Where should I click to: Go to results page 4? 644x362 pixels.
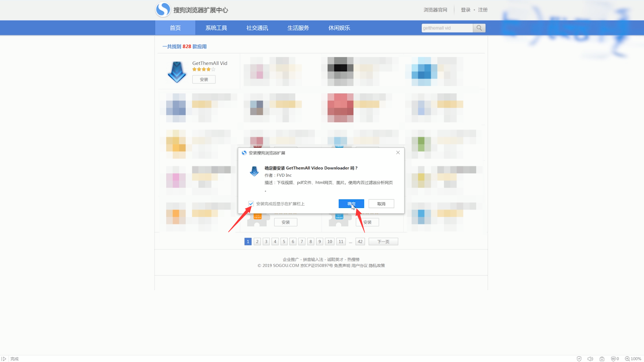click(275, 242)
